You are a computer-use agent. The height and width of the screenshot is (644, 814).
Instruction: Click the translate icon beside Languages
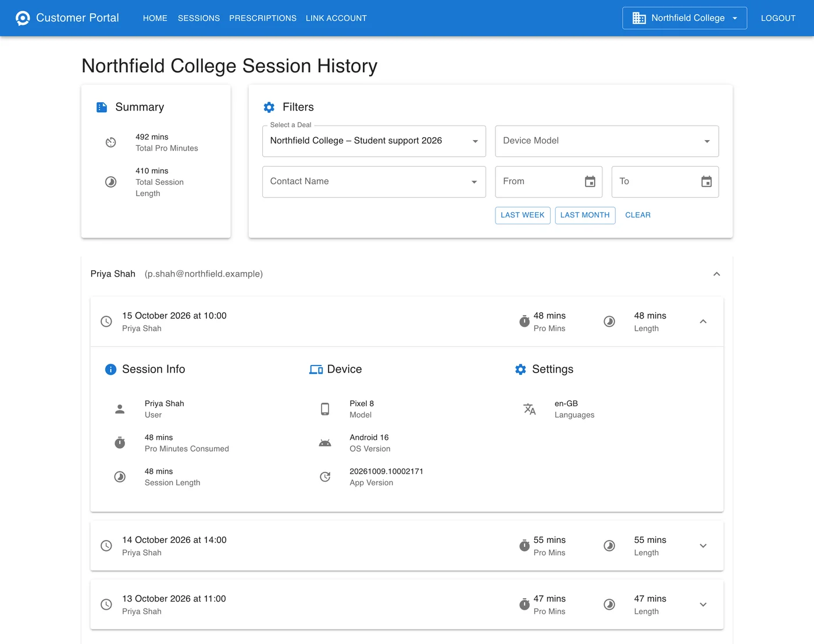[x=530, y=409]
